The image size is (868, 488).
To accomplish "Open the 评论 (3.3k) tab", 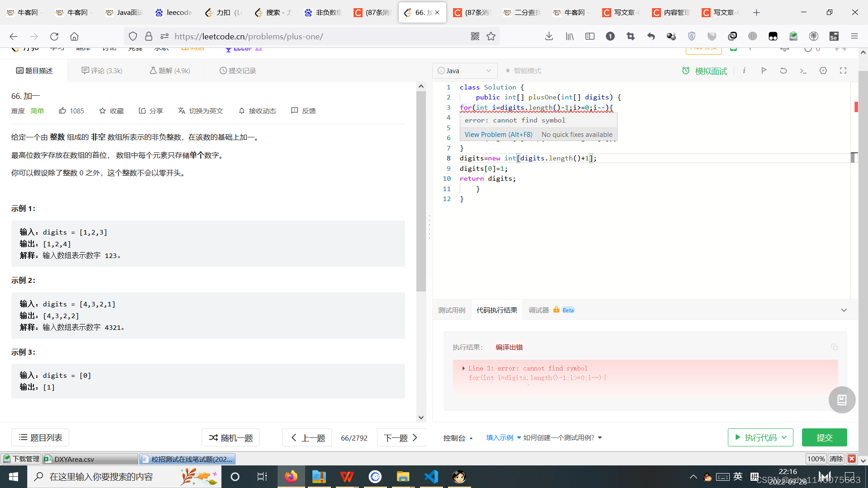I will tap(102, 70).
